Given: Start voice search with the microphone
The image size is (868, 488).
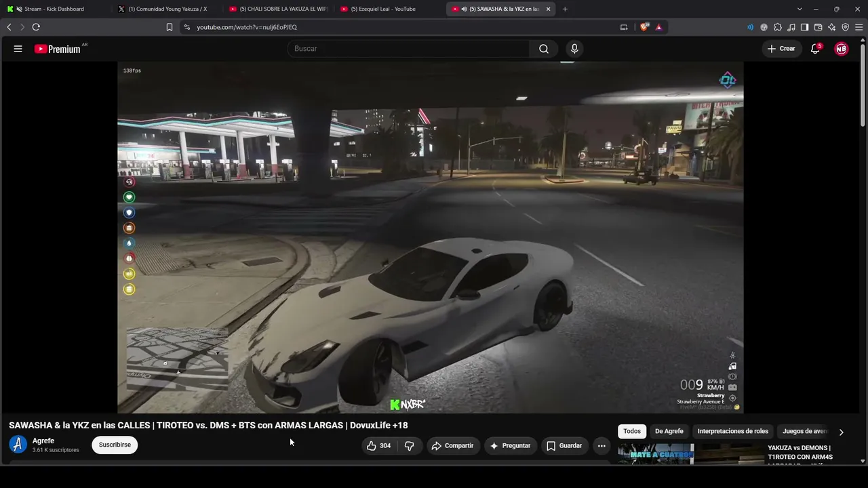Looking at the screenshot, I should coord(574,49).
